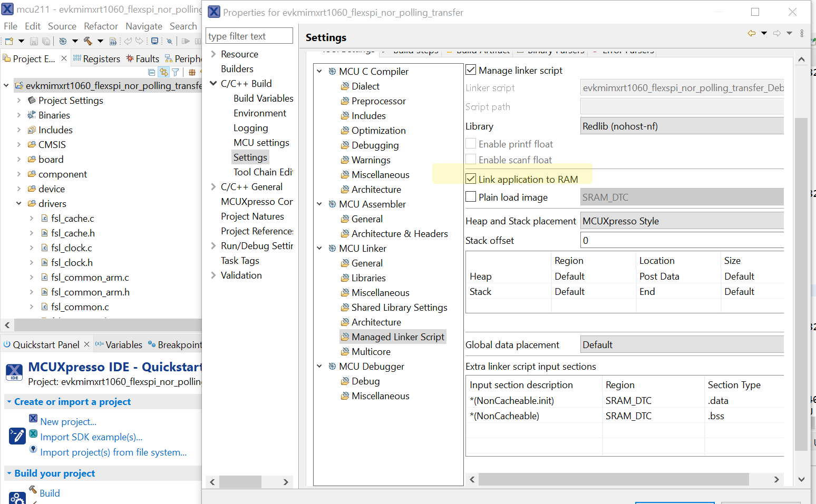Screen dimensions: 816x504
Task: Click the Build link in Quickstart panel
Action: coord(50,493)
